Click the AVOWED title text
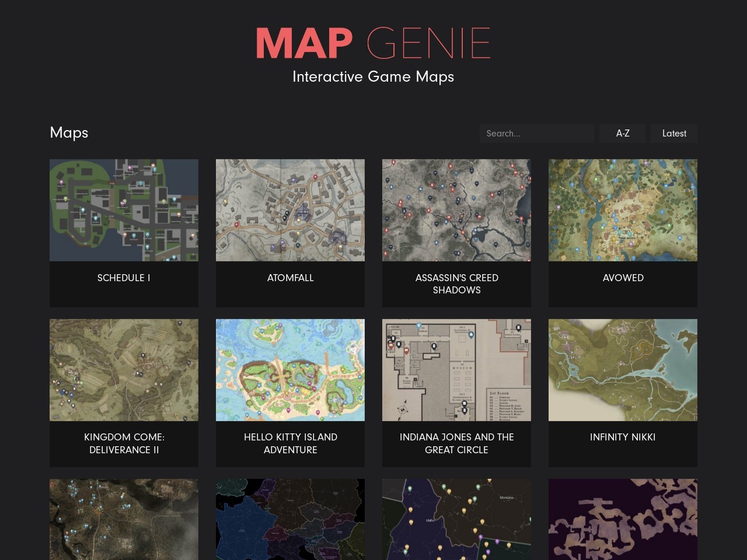Viewport: 747px width, 560px height. (x=623, y=278)
